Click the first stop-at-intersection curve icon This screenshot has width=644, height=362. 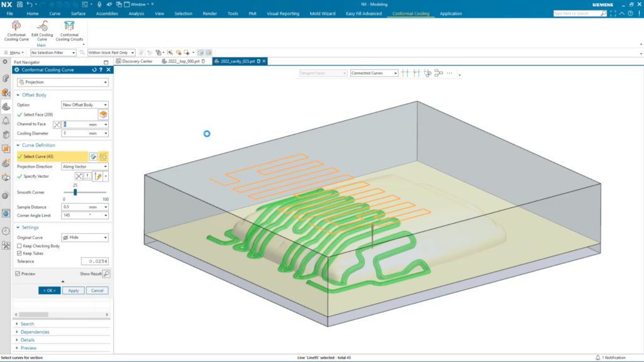(405, 73)
